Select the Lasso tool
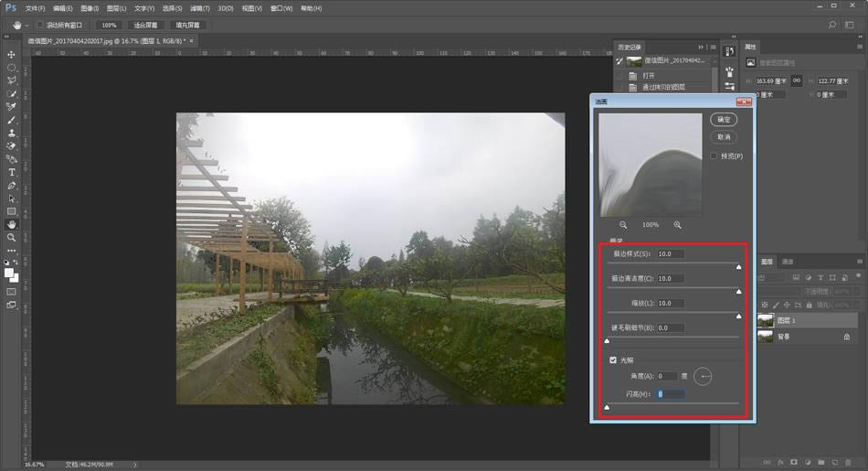Image resolution: width=868 pixels, height=471 pixels. pos(12,80)
